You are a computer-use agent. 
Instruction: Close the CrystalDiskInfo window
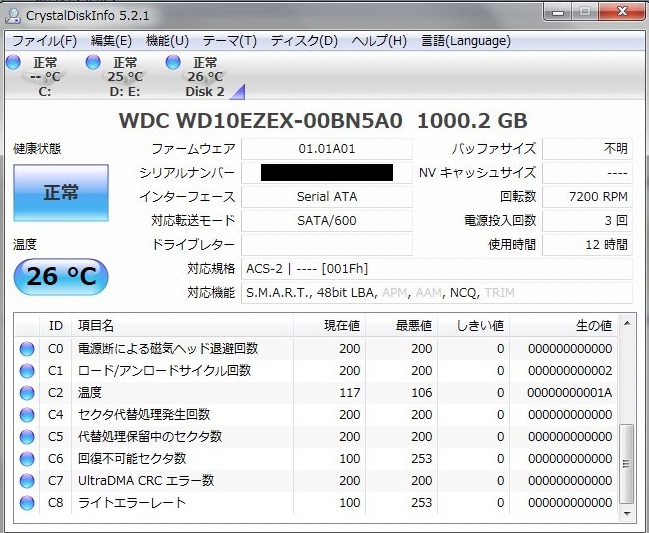[622, 12]
